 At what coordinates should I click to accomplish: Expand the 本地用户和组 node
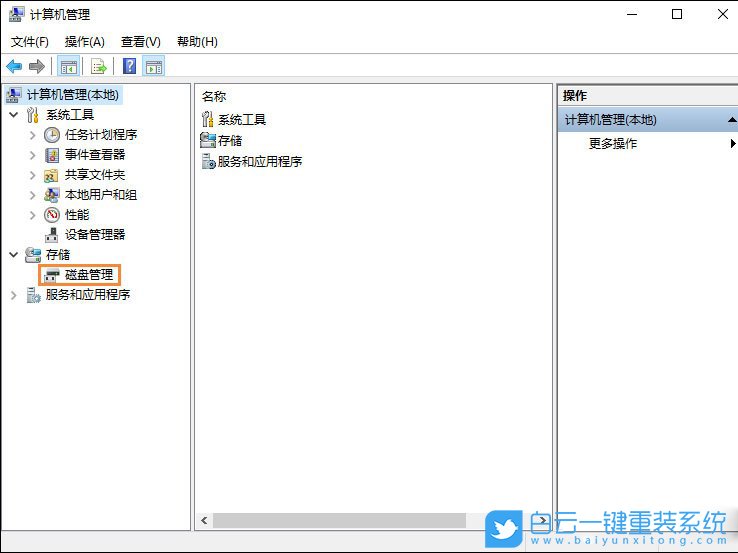coord(32,195)
